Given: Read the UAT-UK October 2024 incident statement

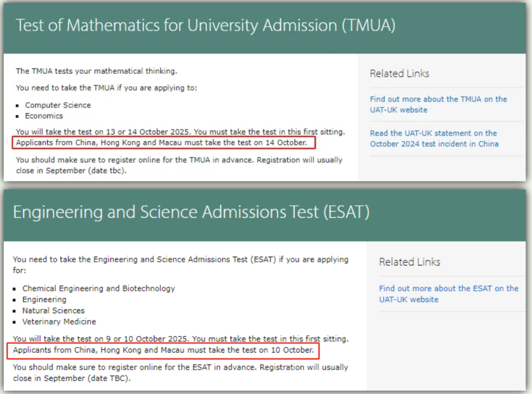Looking at the screenshot, I should [x=434, y=138].
